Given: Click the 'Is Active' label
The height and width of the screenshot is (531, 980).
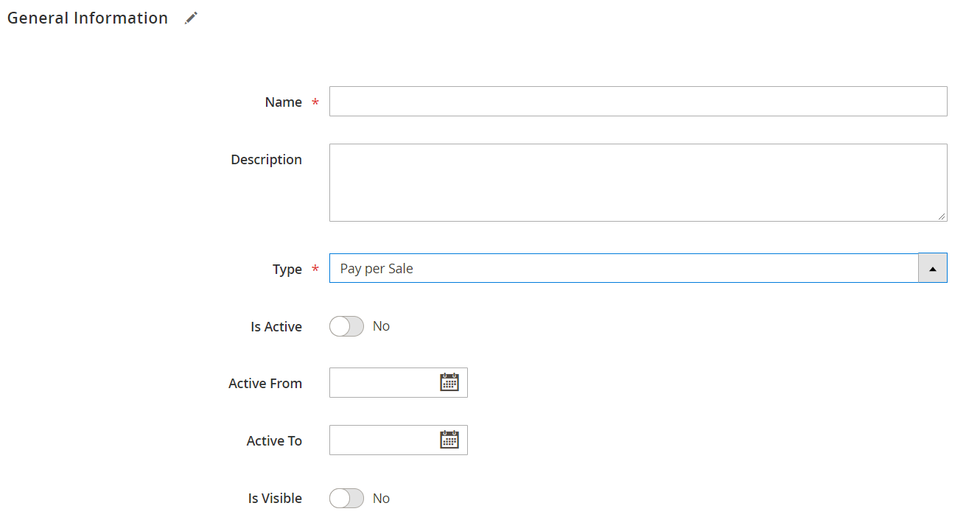Looking at the screenshot, I should tap(276, 327).
